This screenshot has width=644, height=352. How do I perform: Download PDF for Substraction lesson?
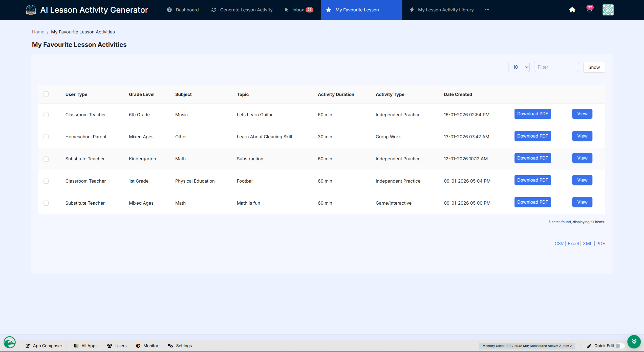(x=532, y=158)
